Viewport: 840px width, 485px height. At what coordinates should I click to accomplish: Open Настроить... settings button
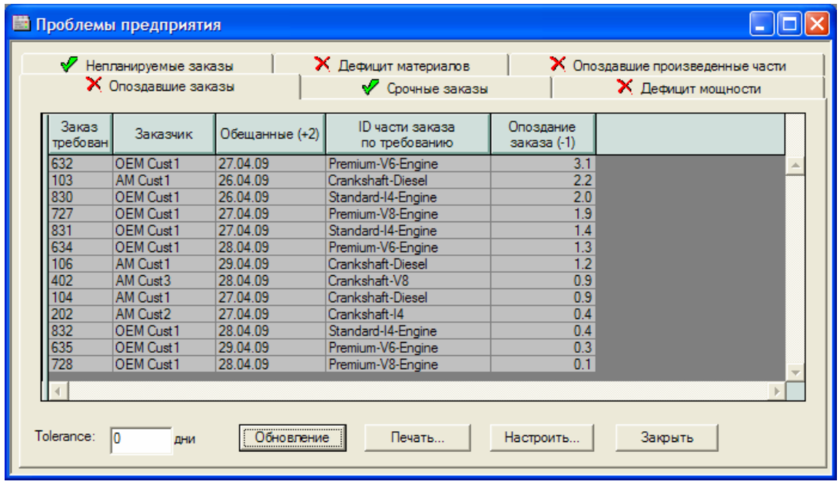tap(542, 438)
